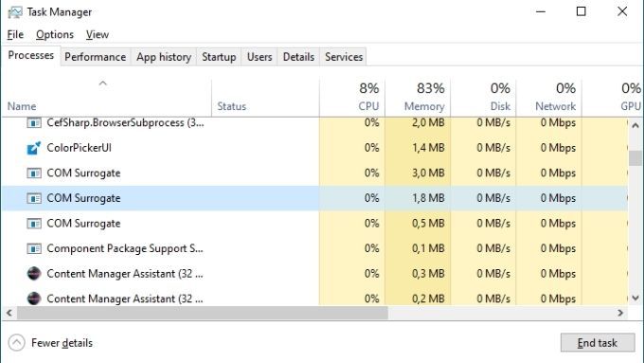
Task: Open the File menu
Action: pyautogui.click(x=15, y=34)
